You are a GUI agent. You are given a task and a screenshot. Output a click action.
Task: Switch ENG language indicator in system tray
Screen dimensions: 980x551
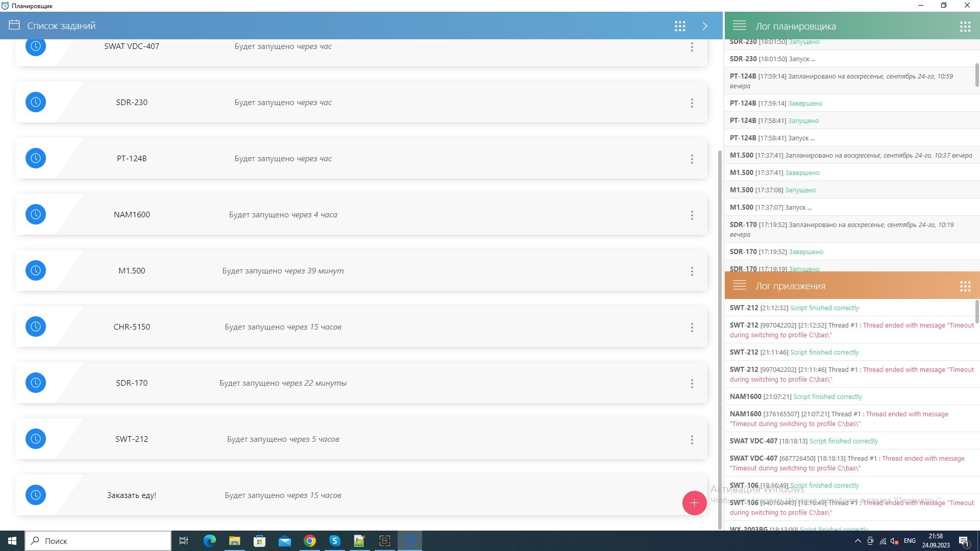click(910, 541)
